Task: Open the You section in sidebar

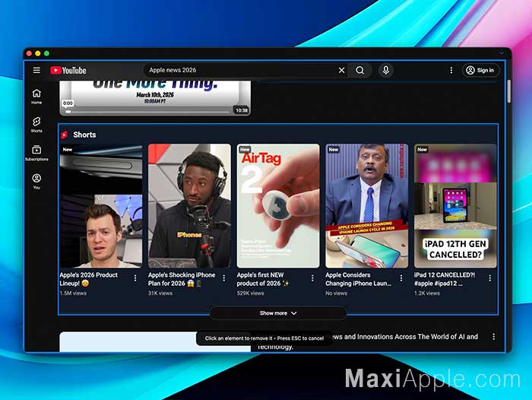Action: pos(36,181)
